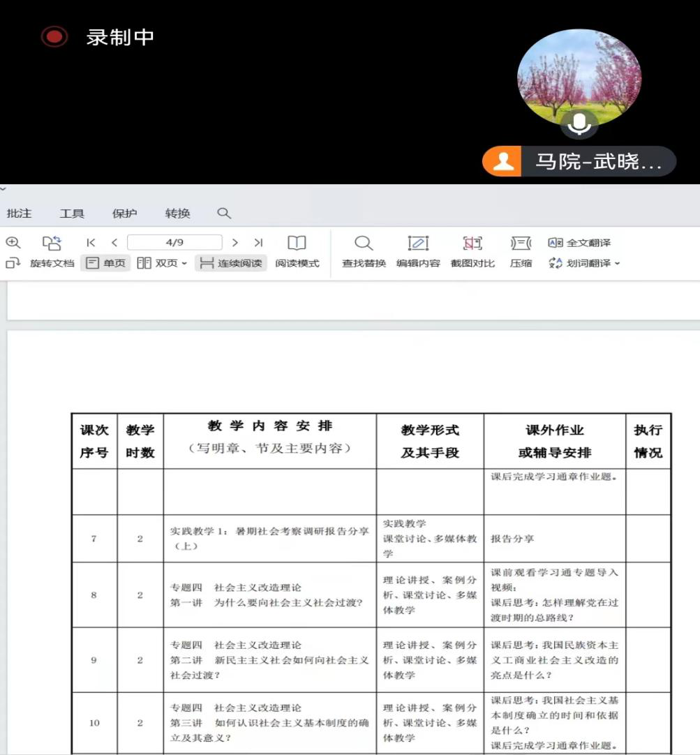Screen dimensions: 700x755
Task: Jump to the last page of the document
Action: pos(259,243)
